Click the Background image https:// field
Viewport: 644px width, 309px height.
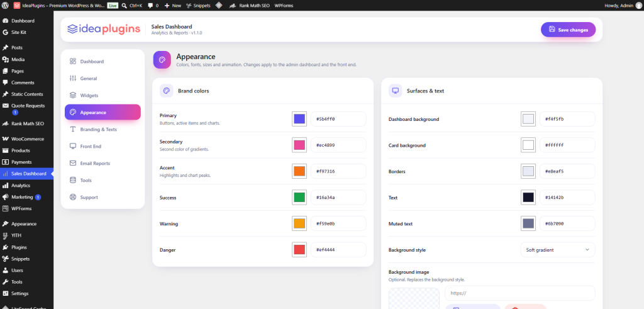click(519, 293)
